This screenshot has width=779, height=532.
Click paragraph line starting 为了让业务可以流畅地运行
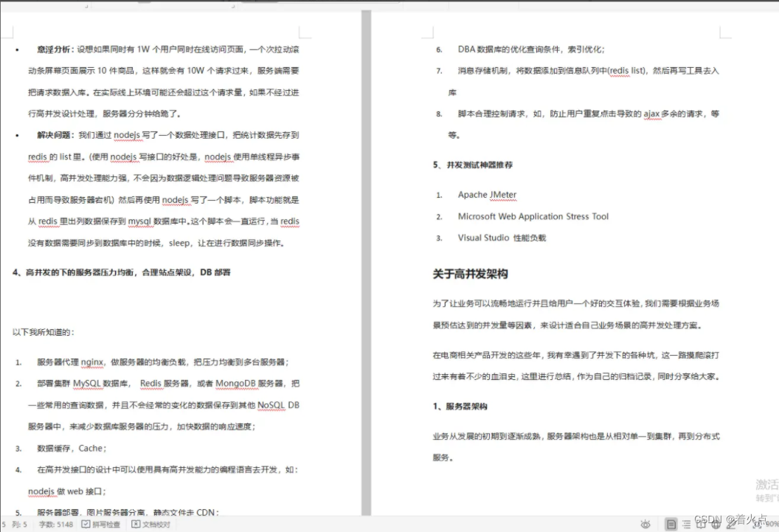coord(576,303)
